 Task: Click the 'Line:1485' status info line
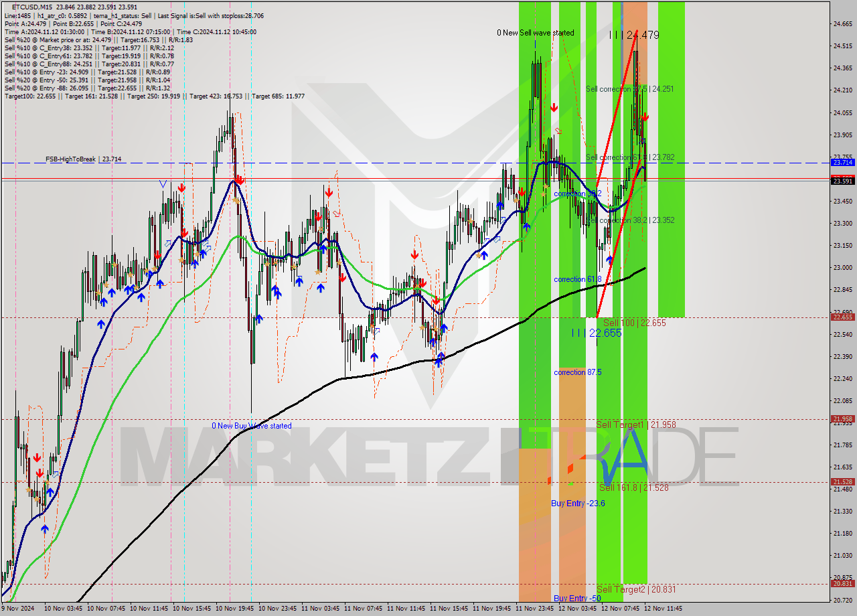tap(134, 15)
